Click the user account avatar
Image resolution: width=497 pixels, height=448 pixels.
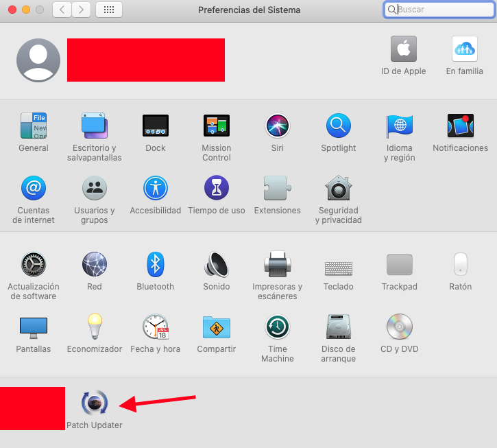38,60
